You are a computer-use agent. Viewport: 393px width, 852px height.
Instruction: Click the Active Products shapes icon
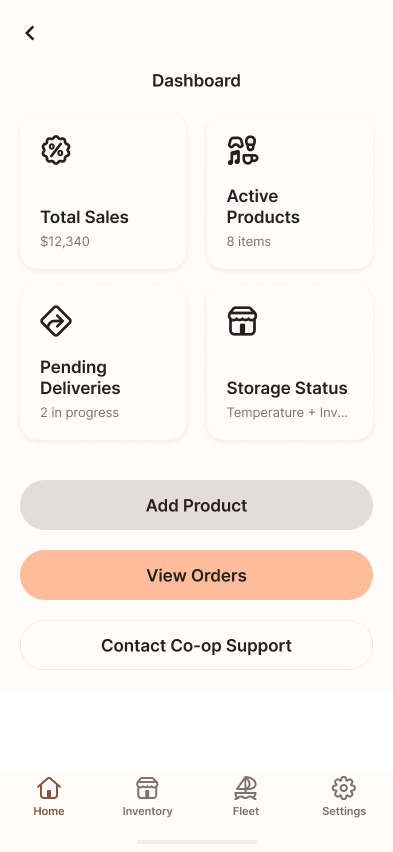click(242, 150)
